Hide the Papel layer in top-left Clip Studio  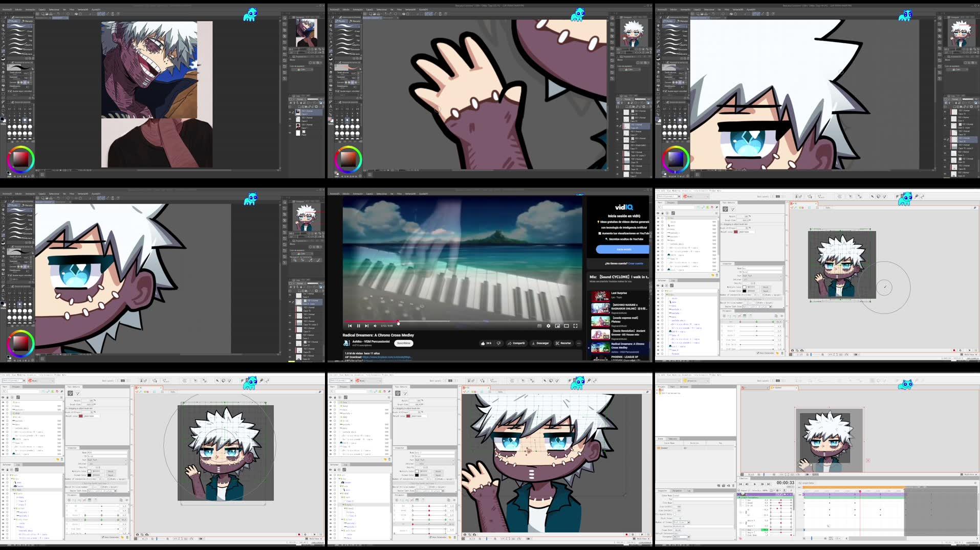click(290, 133)
